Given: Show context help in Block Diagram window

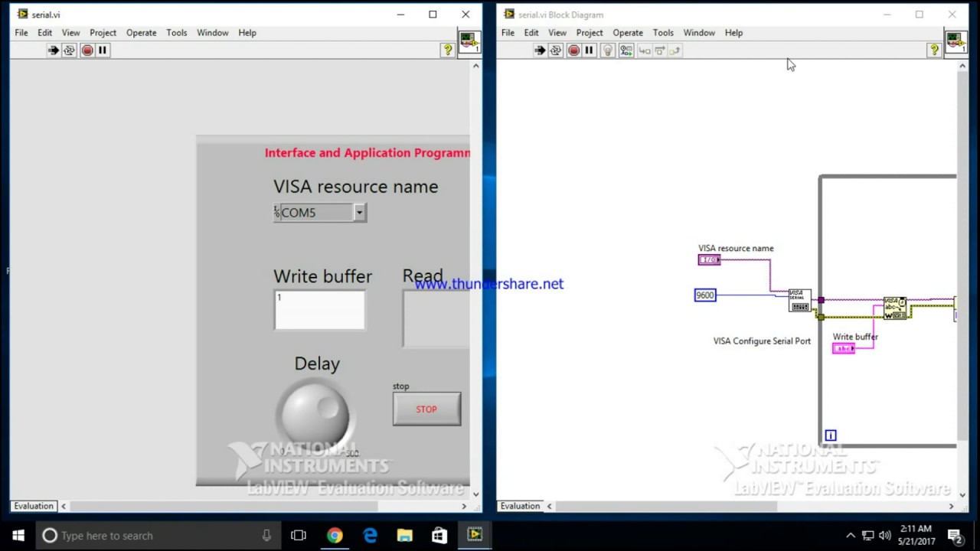Looking at the screenshot, I should pyautogui.click(x=934, y=51).
